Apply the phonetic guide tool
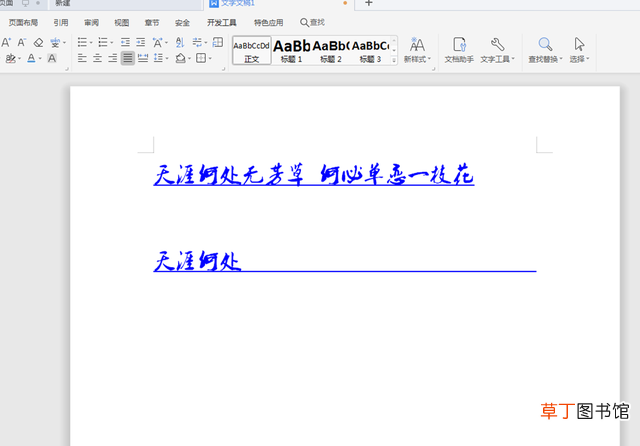Screen dimensions: 640x446 [x=55, y=42]
